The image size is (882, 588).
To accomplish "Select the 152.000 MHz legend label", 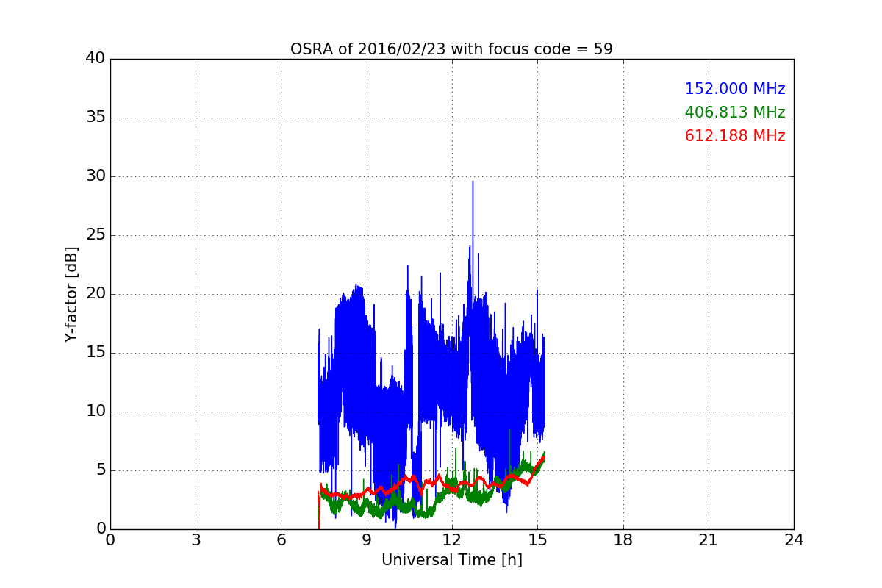I will pyautogui.click(x=735, y=89).
